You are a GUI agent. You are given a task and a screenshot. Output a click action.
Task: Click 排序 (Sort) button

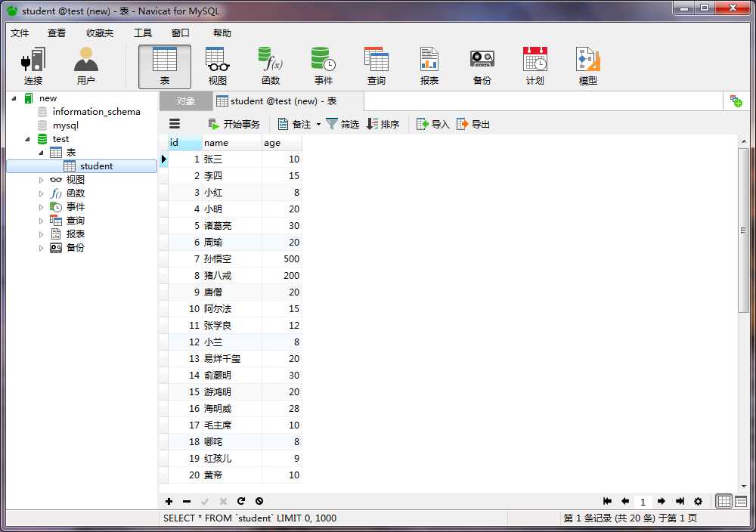383,125
